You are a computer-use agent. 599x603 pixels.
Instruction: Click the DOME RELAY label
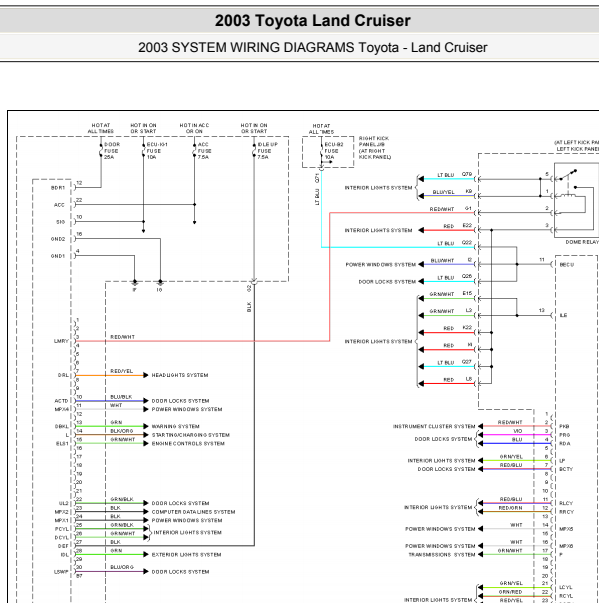coord(582,242)
